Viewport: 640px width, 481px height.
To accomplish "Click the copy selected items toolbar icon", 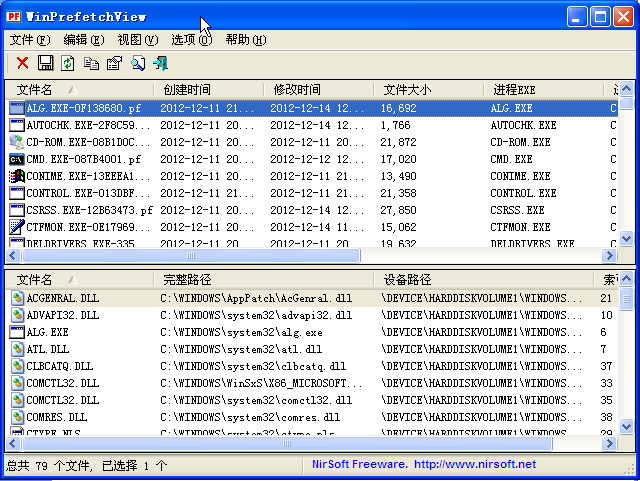I will point(91,63).
